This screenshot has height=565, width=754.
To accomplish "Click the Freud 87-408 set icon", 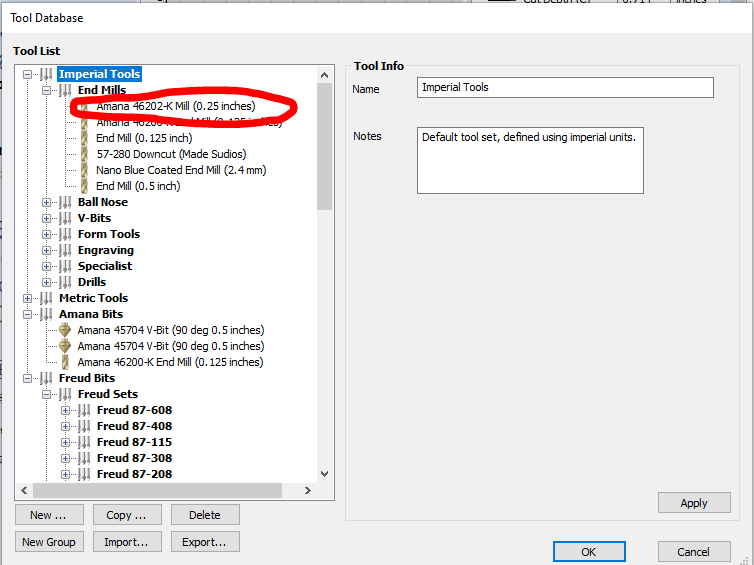I will [x=84, y=426].
